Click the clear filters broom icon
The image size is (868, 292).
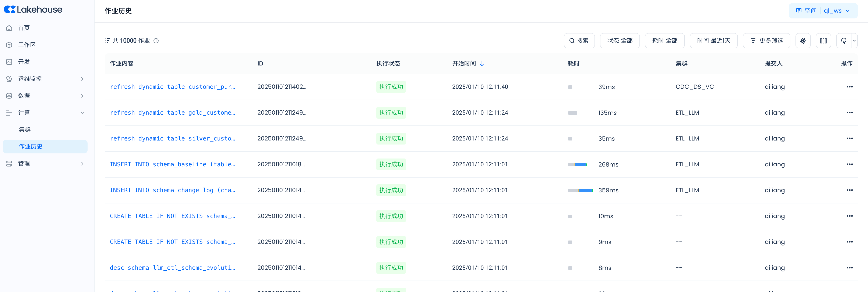[x=803, y=41]
